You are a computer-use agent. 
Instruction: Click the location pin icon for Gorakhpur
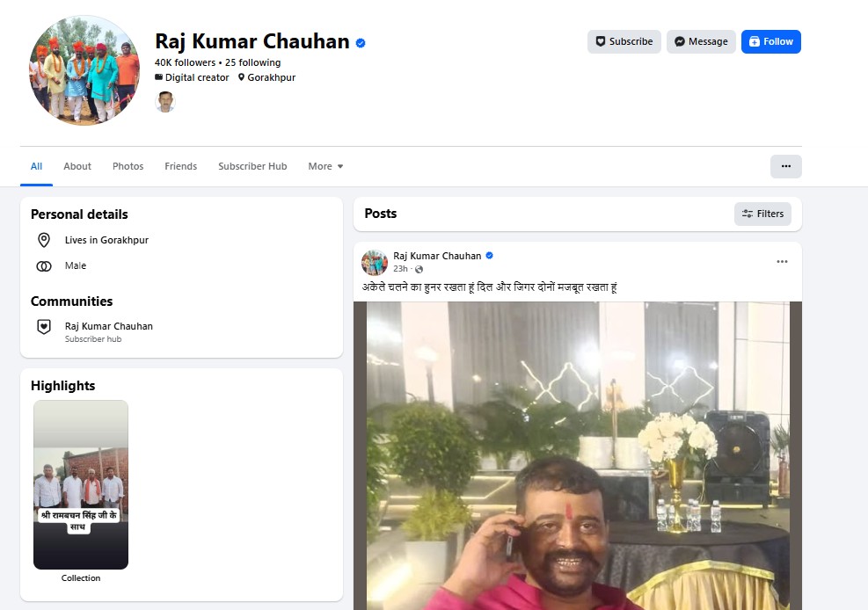[x=44, y=239]
